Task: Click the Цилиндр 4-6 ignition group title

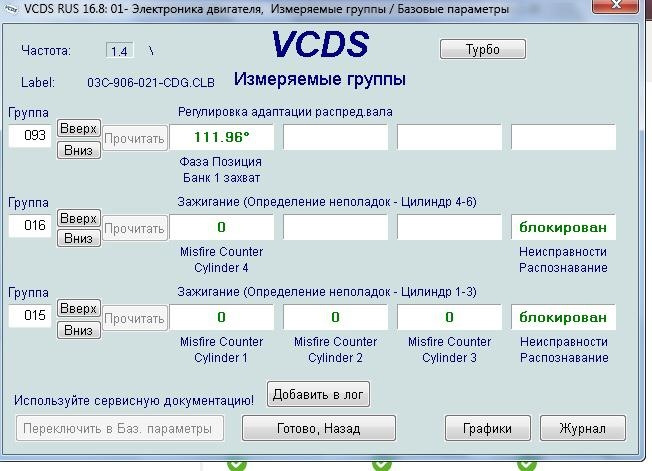Action: tap(327, 202)
